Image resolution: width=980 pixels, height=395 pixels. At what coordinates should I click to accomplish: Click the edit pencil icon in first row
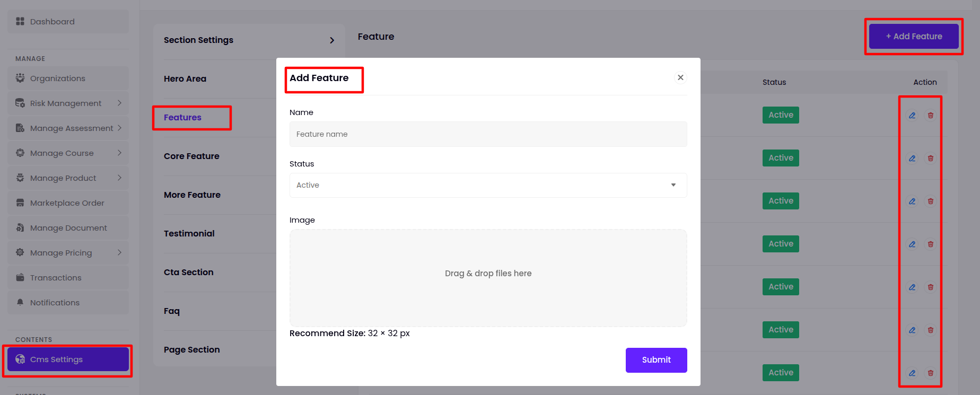click(x=912, y=115)
